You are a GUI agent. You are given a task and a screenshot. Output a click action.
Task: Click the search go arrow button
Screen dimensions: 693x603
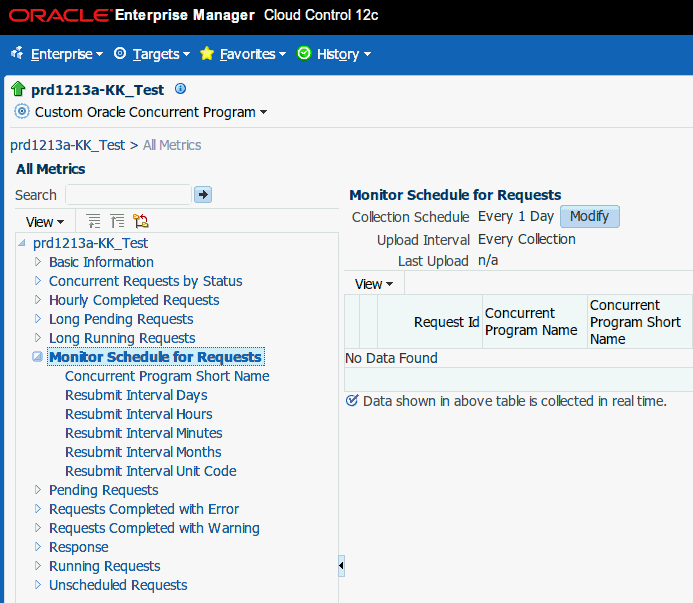[203, 195]
